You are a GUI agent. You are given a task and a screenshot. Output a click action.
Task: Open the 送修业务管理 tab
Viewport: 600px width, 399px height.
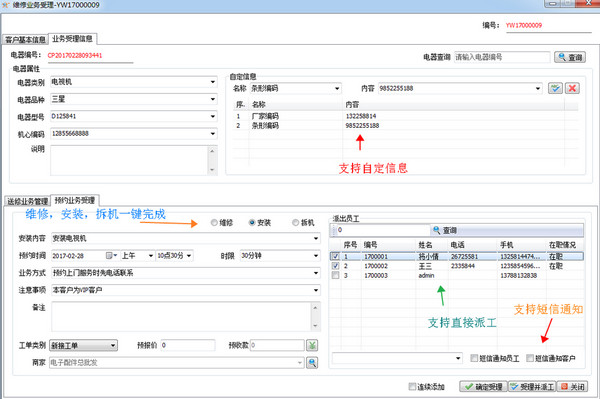click(28, 201)
